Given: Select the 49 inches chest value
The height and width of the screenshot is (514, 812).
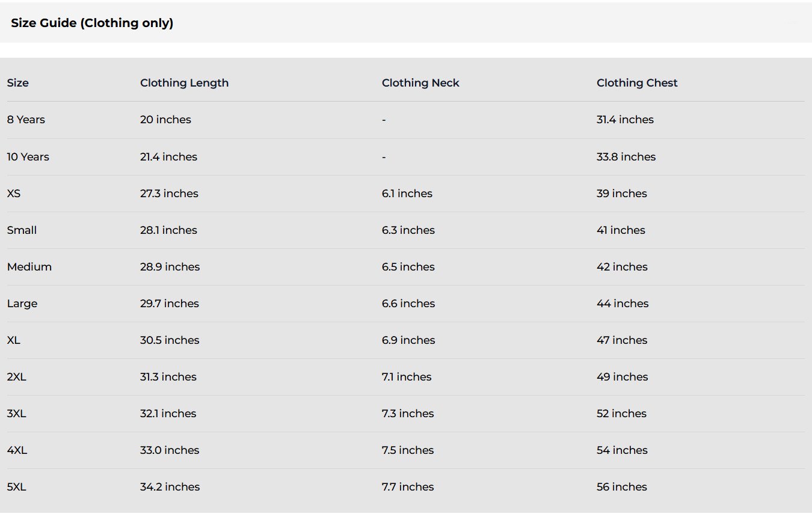Looking at the screenshot, I should (622, 377).
